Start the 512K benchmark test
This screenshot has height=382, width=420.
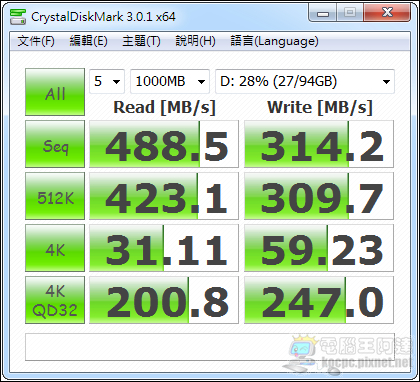click(x=55, y=196)
